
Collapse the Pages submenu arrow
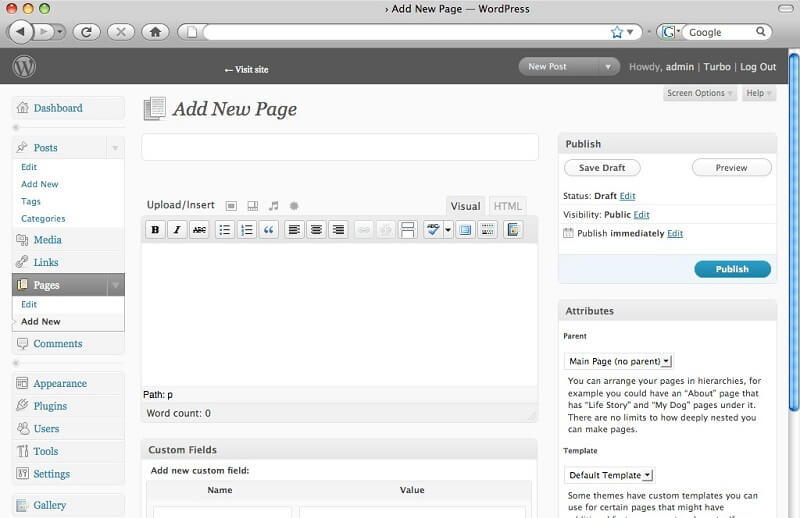coord(115,285)
